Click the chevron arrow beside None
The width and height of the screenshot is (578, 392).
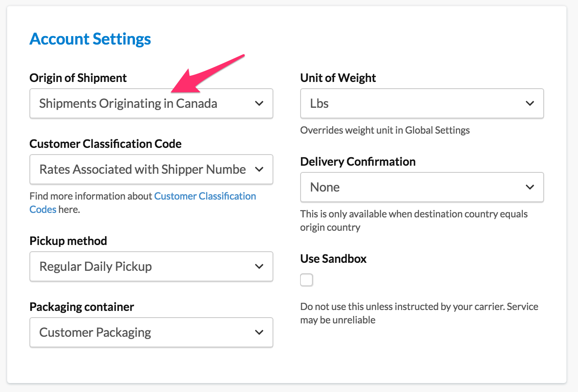[530, 187]
